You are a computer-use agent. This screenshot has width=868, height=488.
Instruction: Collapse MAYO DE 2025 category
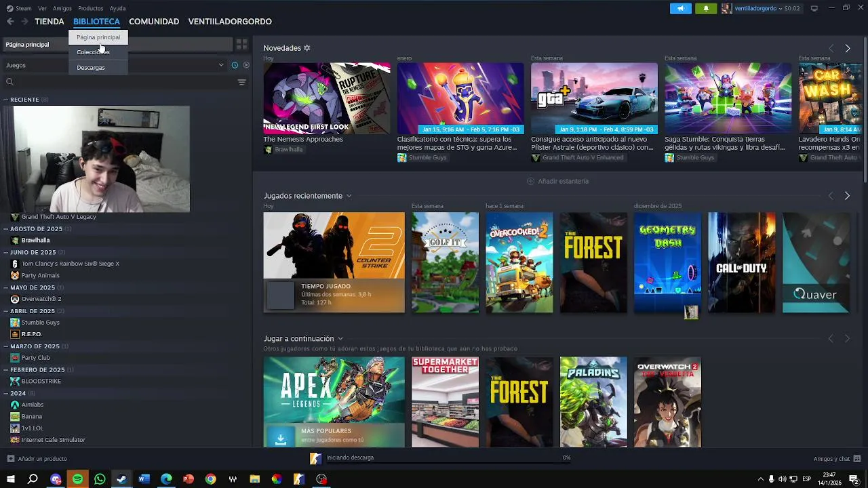5,287
